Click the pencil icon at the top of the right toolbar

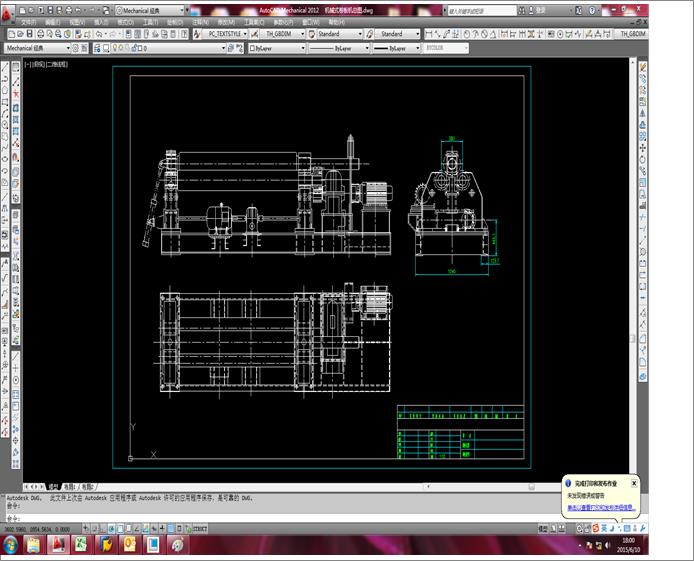(x=643, y=67)
